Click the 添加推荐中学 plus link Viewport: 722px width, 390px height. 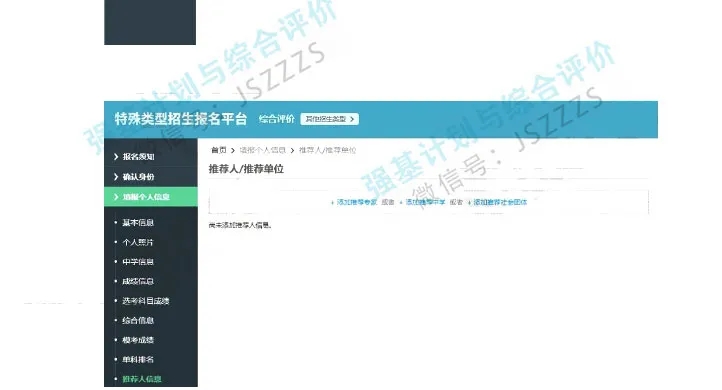tap(422, 202)
